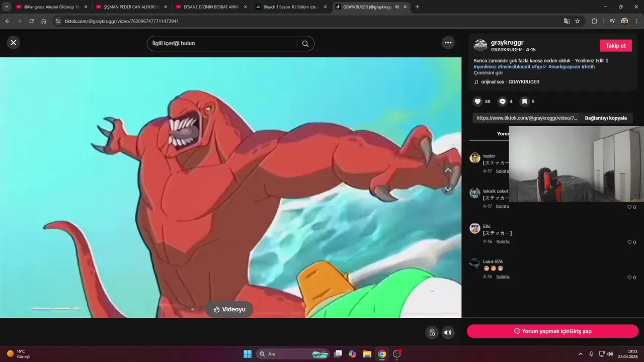The height and width of the screenshot is (362, 644).
Task: Mute the video with speaker icon
Action: (448, 332)
